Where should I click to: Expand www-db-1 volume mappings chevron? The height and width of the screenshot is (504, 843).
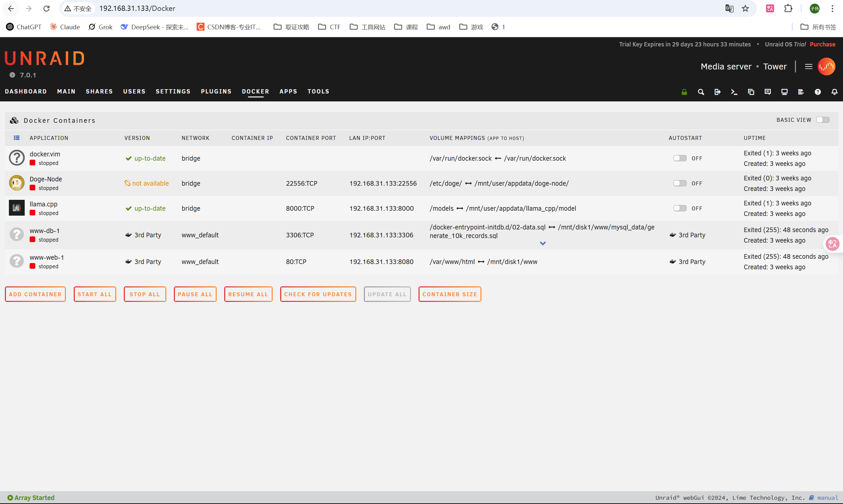click(x=543, y=244)
